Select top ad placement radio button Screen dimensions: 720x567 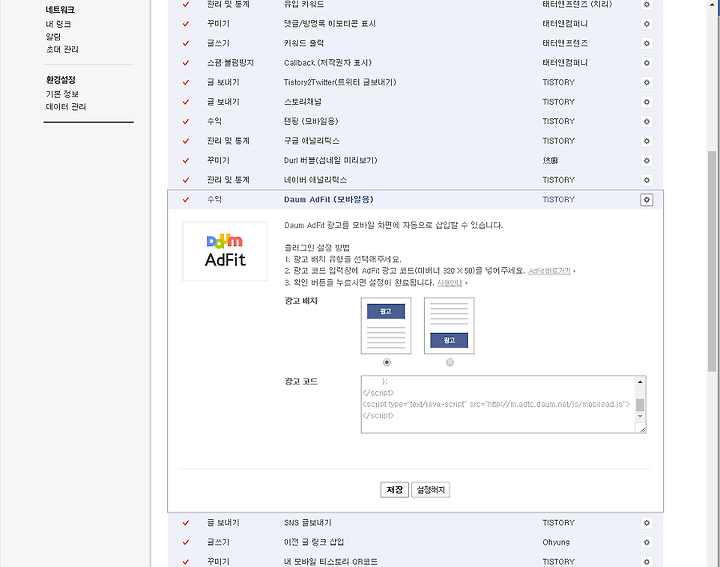387,362
